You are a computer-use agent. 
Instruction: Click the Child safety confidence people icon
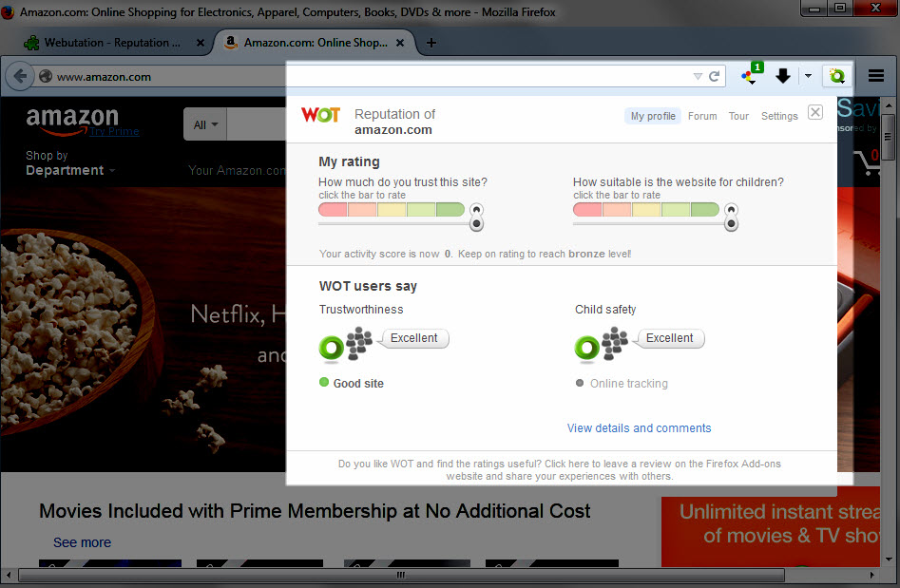pos(615,343)
